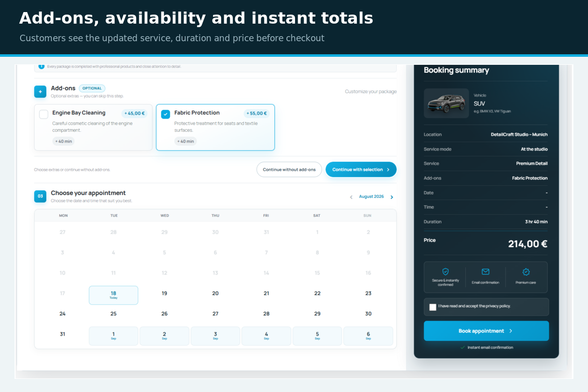Viewport: 588px width, 392px height.
Task: Choose August 30 in the calendar
Action: pyautogui.click(x=368, y=314)
